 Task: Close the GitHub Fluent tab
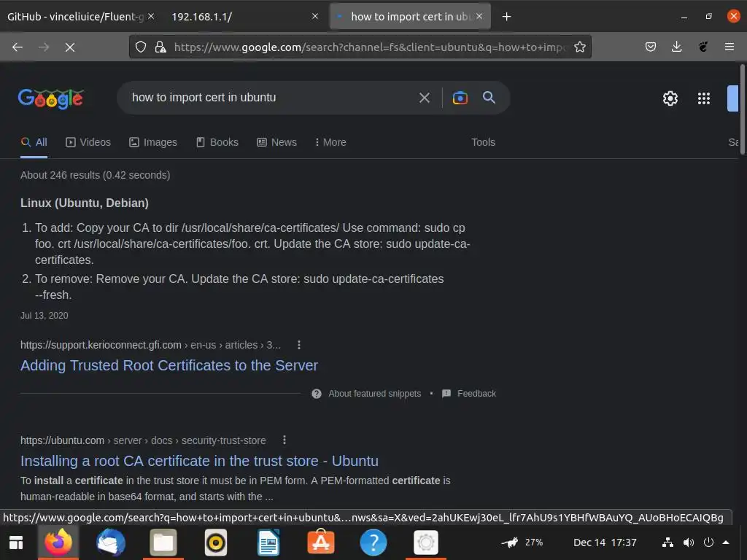pyautogui.click(x=150, y=16)
